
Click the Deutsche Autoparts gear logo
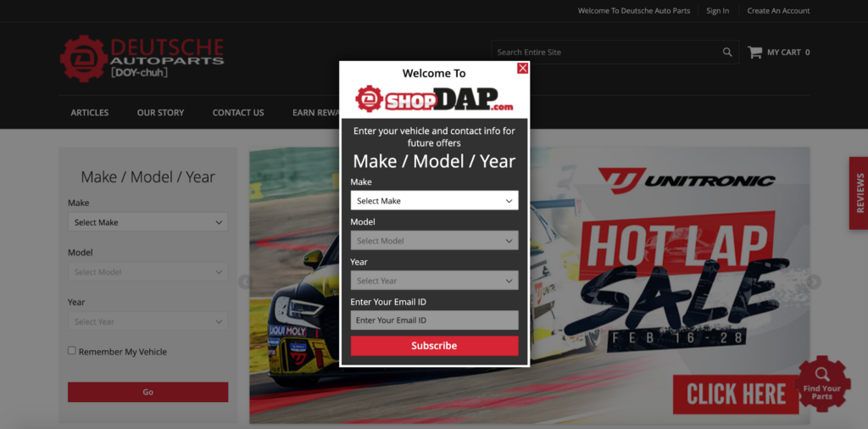click(x=83, y=58)
